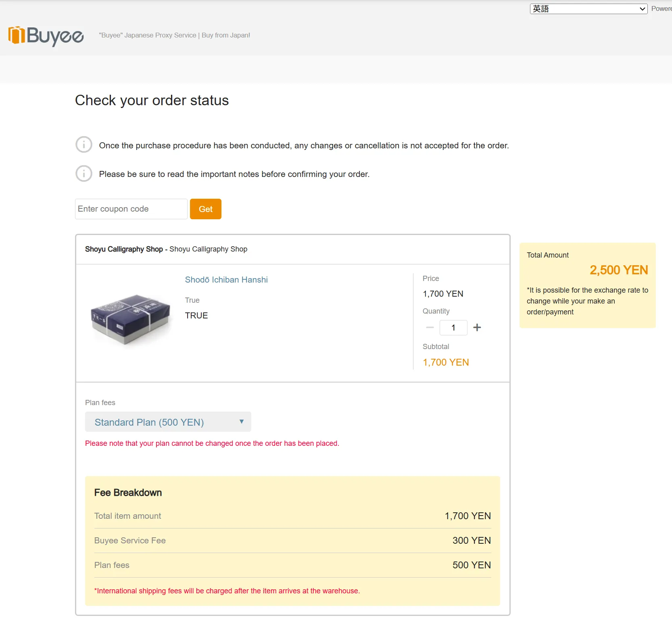Click the bold Shoyu Calligraphy Shop name
Screen dimensions: 672x628
(x=124, y=249)
